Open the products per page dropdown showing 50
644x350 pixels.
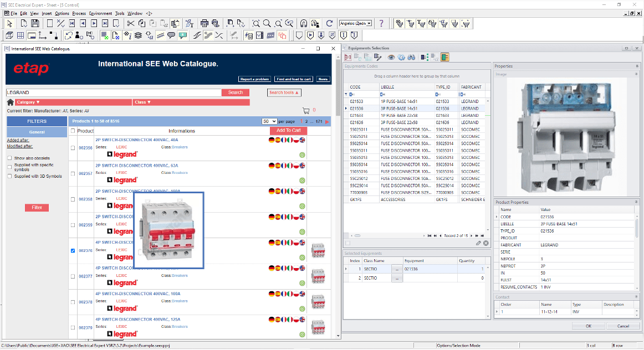pyautogui.click(x=269, y=121)
